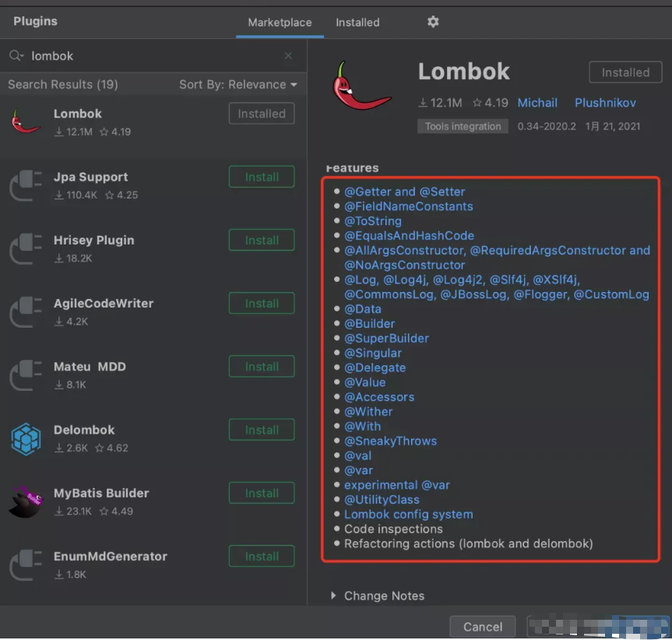672x640 pixels.
Task: Open the @ToString feature link
Action: coord(373,221)
